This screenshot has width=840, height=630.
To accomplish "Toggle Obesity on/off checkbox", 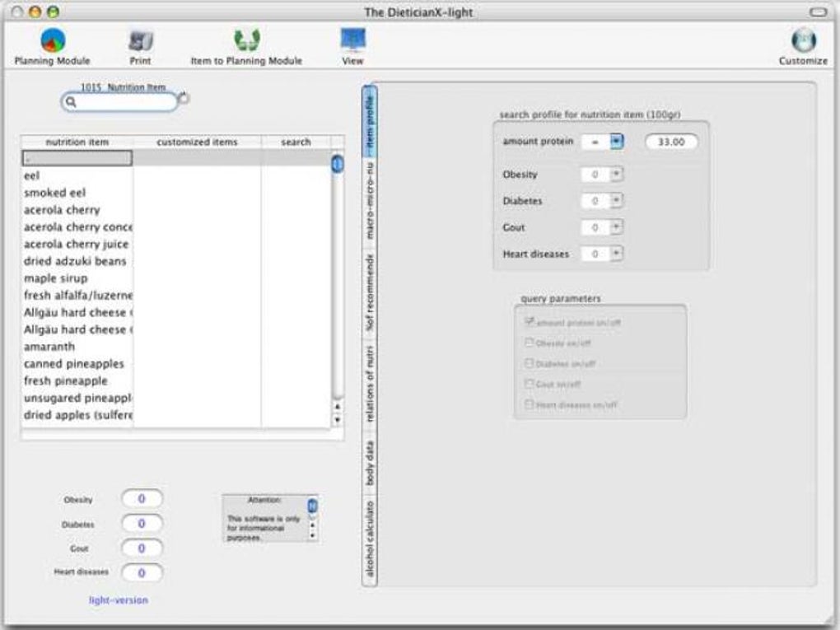I will (530, 343).
